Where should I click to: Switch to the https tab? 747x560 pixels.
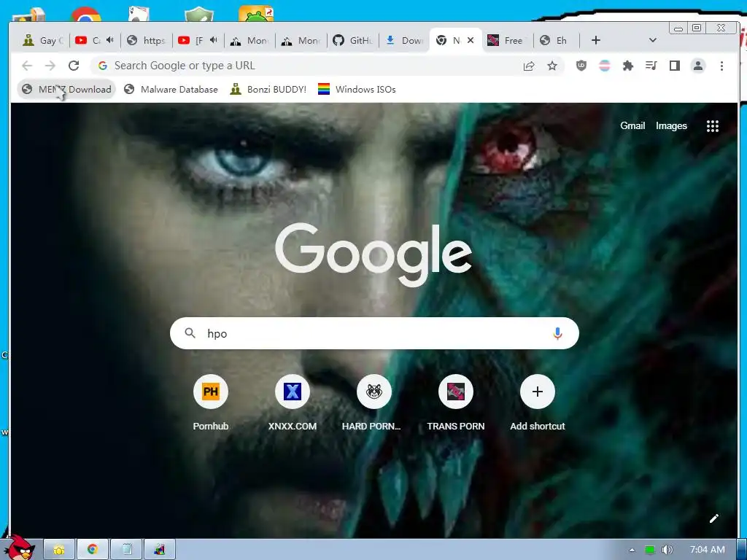pyautogui.click(x=147, y=41)
